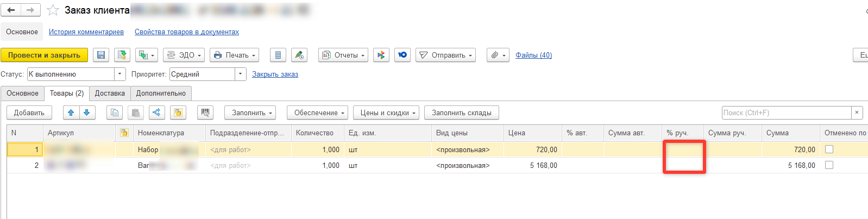Click the colorful play-arrow icon
868x219 pixels.
click(x=381, y=55)
